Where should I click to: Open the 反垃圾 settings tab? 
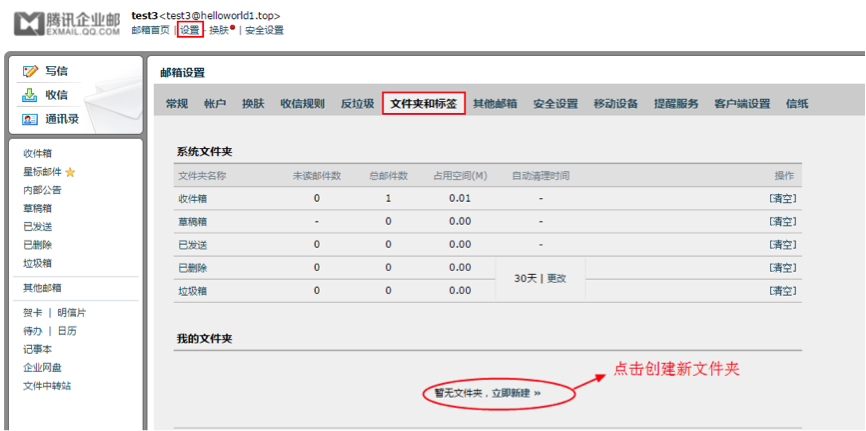click(x=357, y=104)
